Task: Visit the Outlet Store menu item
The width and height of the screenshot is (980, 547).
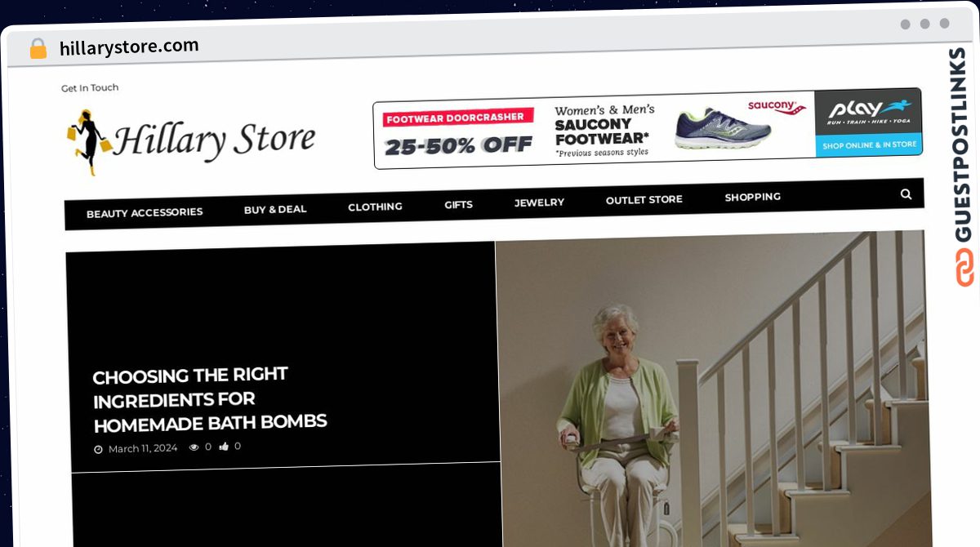Action: [644, 200]
